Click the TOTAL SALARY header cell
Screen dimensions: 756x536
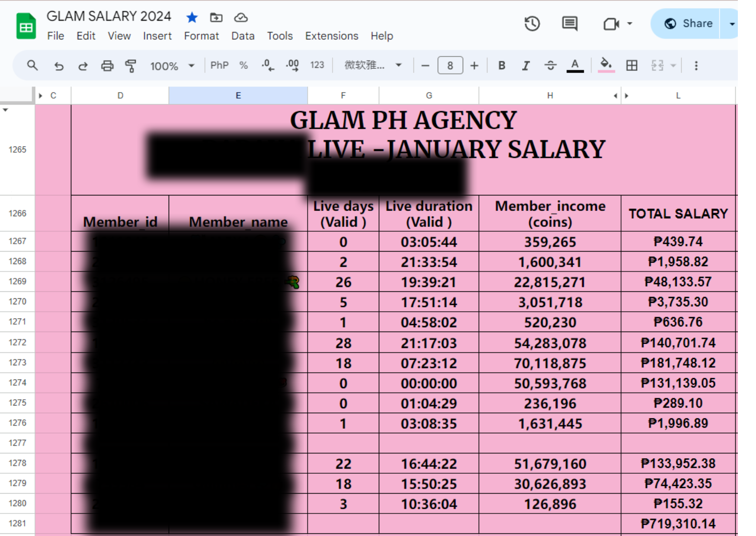pos(678,214)
